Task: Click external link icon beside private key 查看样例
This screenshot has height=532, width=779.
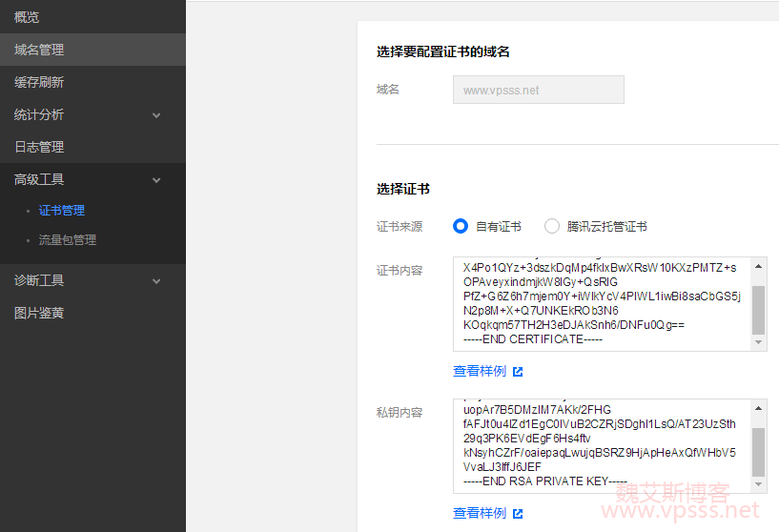Action: tap(518, 514)
